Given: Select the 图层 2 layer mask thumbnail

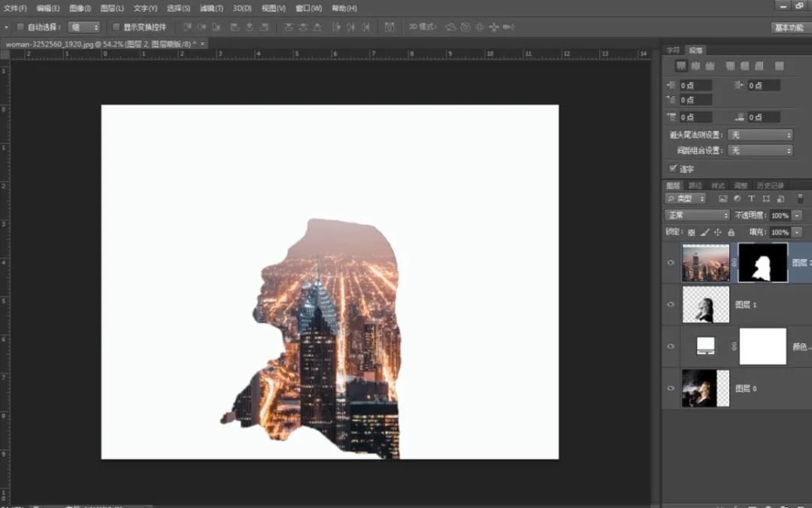Looking at the screenshot, I should [x=763, y=263].
